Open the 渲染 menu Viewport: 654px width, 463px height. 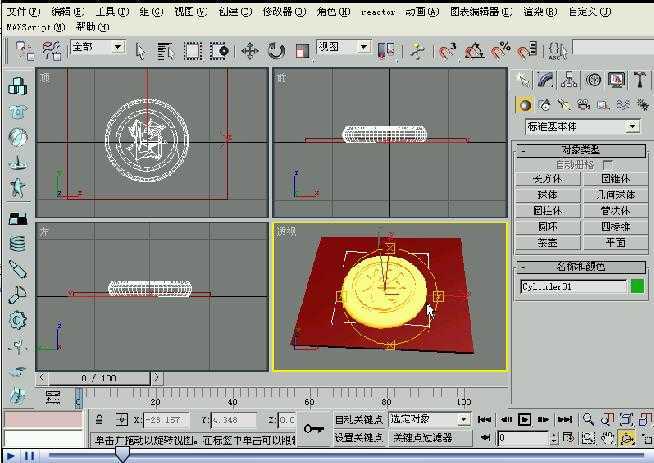541,12
